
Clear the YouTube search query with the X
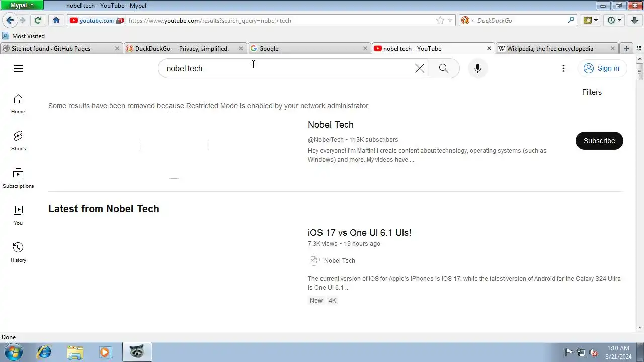pyautogui.click(x=420, y=68)
